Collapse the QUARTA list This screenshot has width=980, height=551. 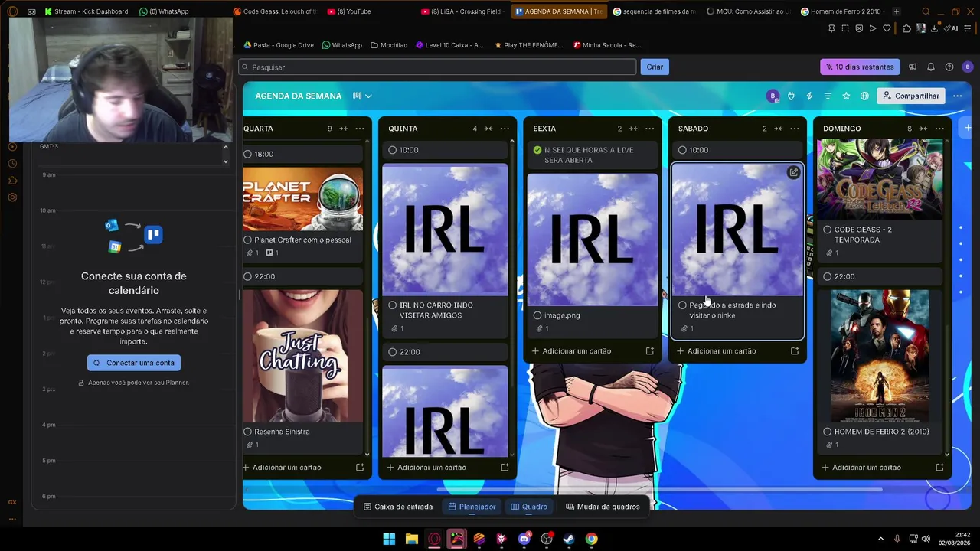pos(343,129)
